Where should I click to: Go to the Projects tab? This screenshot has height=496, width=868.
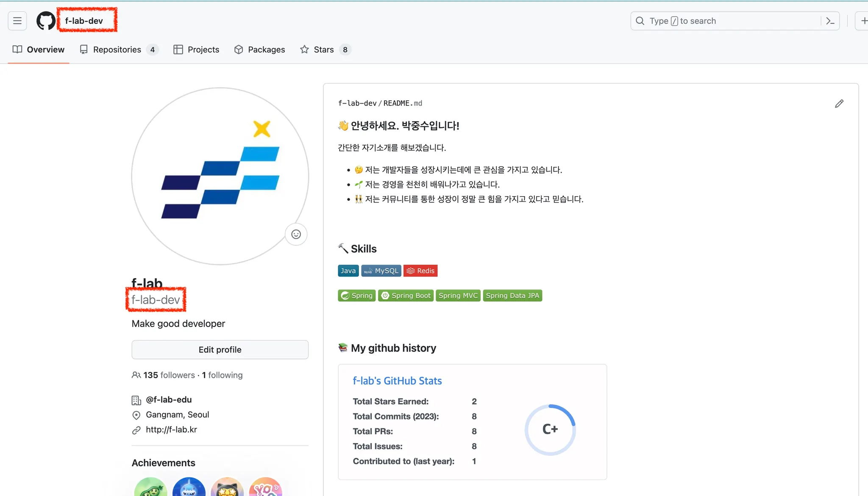[x=196, y=50]
